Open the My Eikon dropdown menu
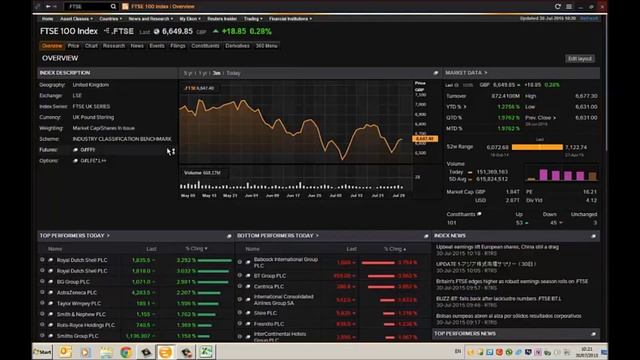 tap(190, 19)
